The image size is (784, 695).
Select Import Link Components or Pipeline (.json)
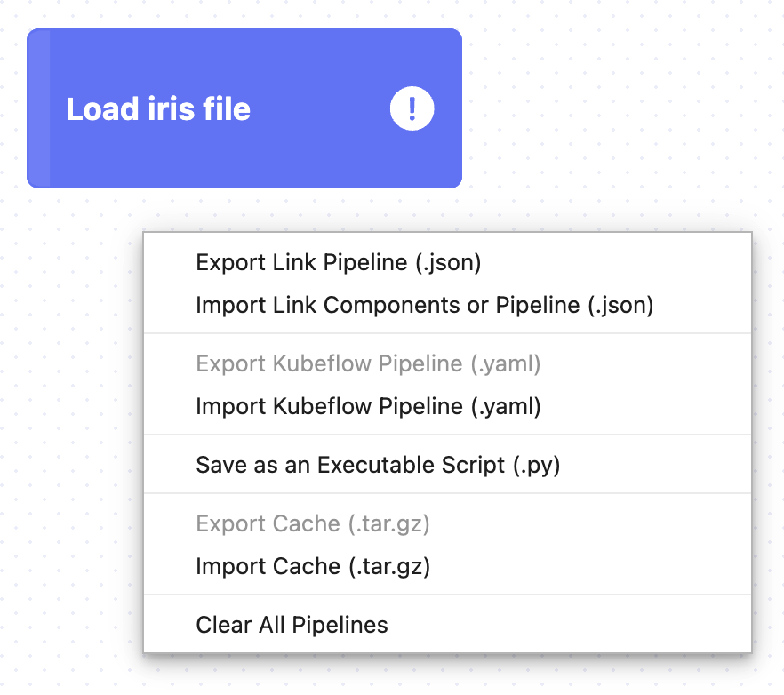[424, 306]
